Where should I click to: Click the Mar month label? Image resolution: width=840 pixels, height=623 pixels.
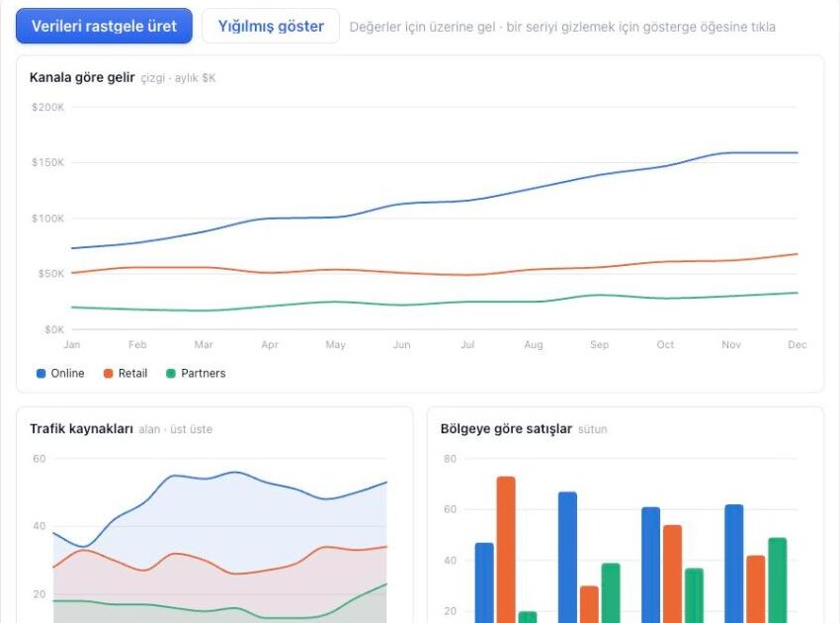[204, 345]
